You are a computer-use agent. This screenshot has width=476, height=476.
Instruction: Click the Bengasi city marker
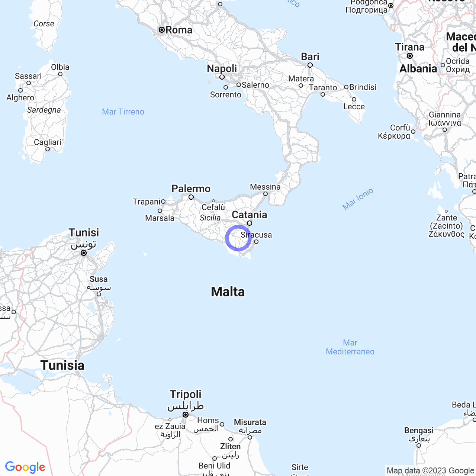click(x=419, y=446)
